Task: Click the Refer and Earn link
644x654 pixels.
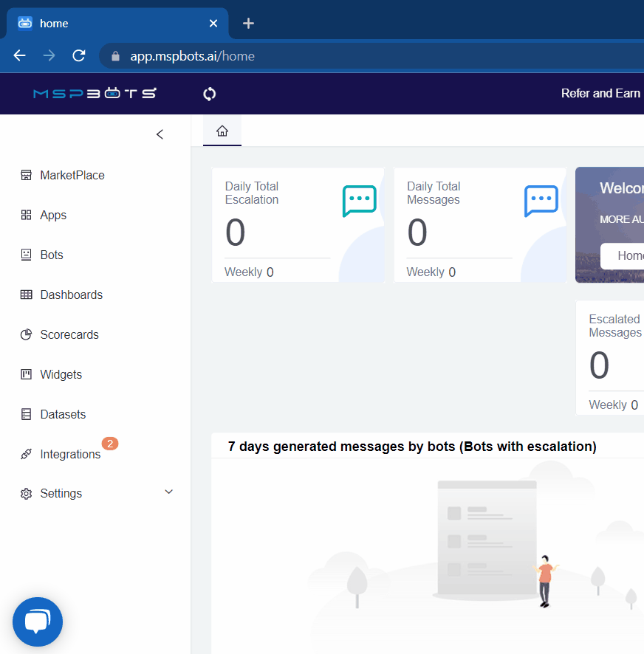Action: (x=600, y=93)
